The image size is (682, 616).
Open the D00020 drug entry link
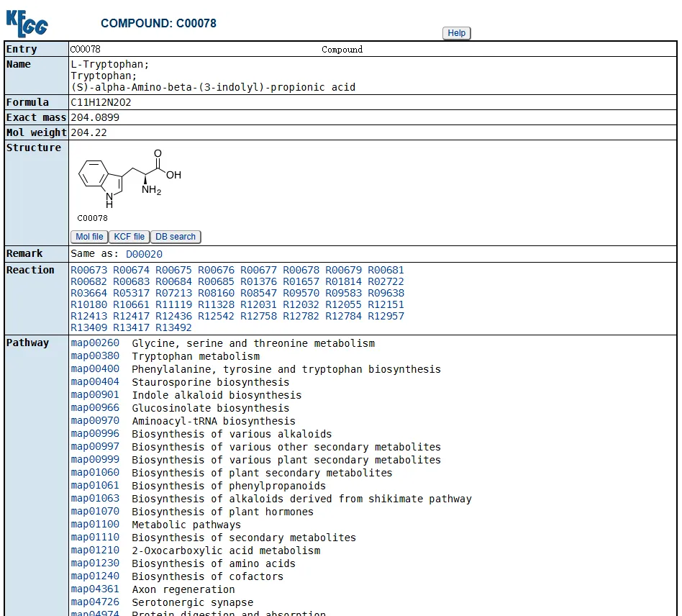coord(144,254)
